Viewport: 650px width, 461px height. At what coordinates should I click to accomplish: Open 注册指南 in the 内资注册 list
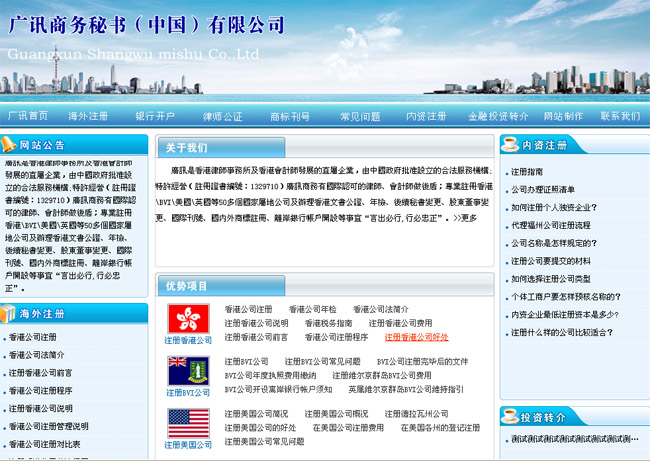coord(527,172)
